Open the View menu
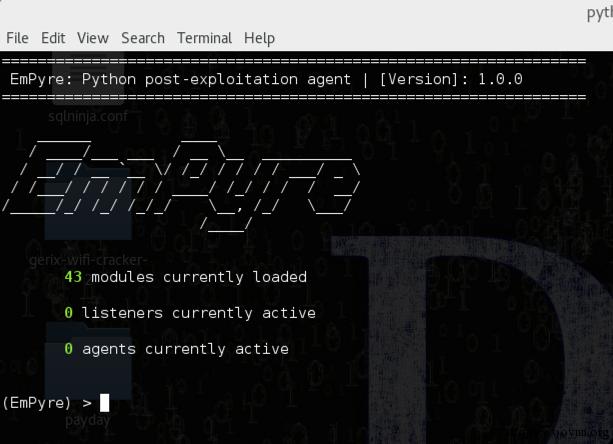Image resolution: width=613 pixels, height=444 pixels. click(x=93, y=38)
